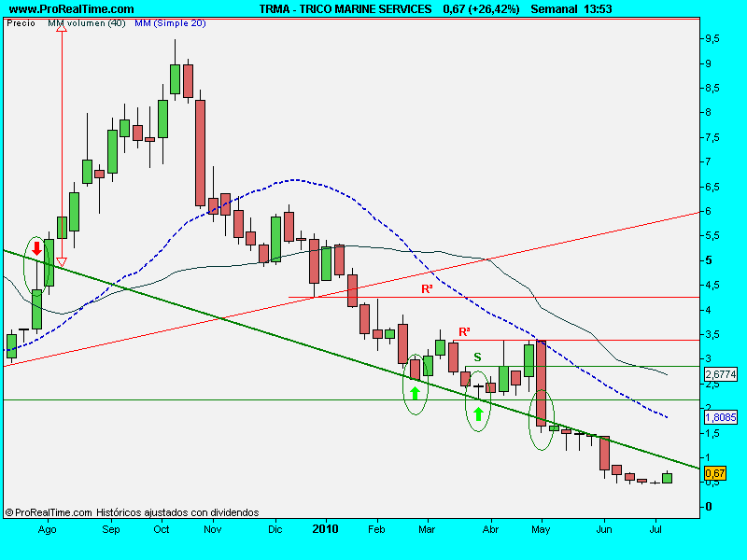Click the 6,5 price axis label

coord(712,187)
